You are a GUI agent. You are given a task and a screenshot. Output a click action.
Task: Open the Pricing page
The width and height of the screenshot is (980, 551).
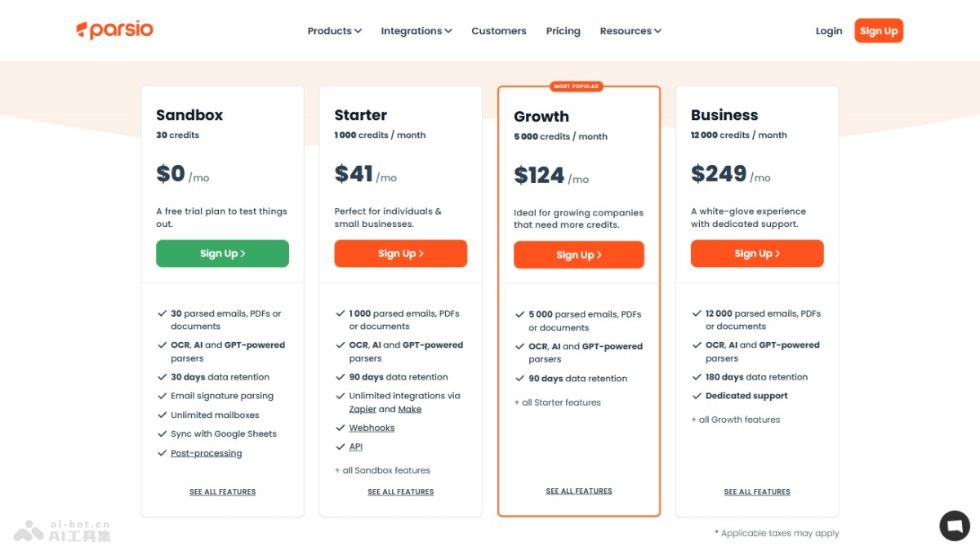[563, 31]
